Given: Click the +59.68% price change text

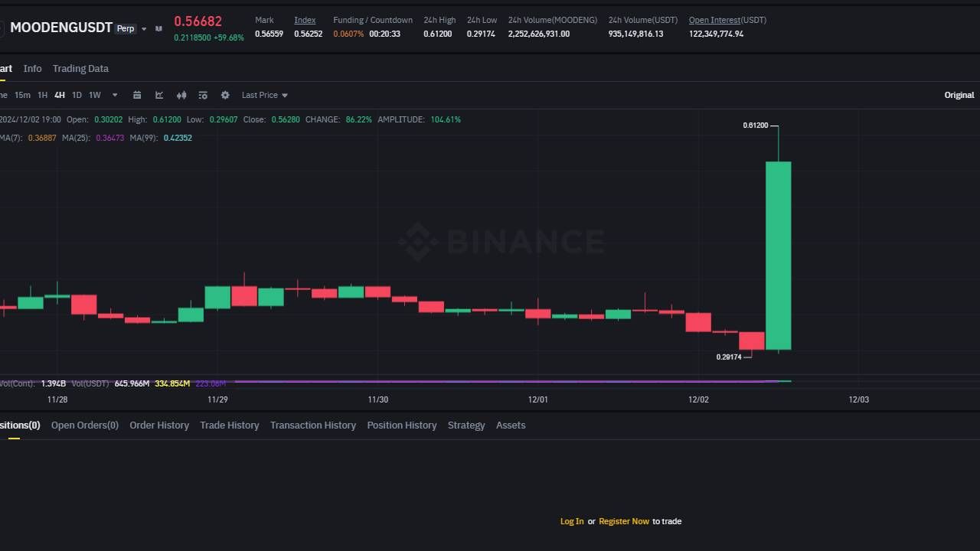Looking at the screenshot, I should 230,37.
